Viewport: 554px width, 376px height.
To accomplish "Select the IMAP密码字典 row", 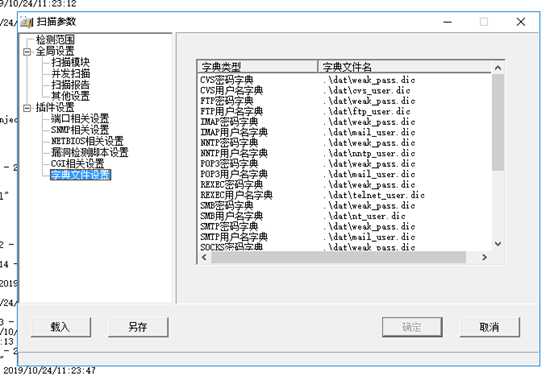I will click(344, 122).
